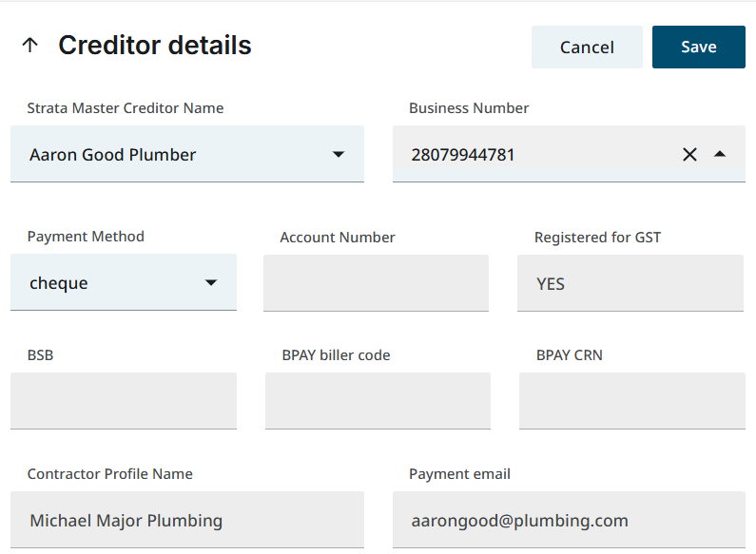The width and height of the screenshot is (756, 554).
Task: Click into the BSB field
Action: [123, 400]
